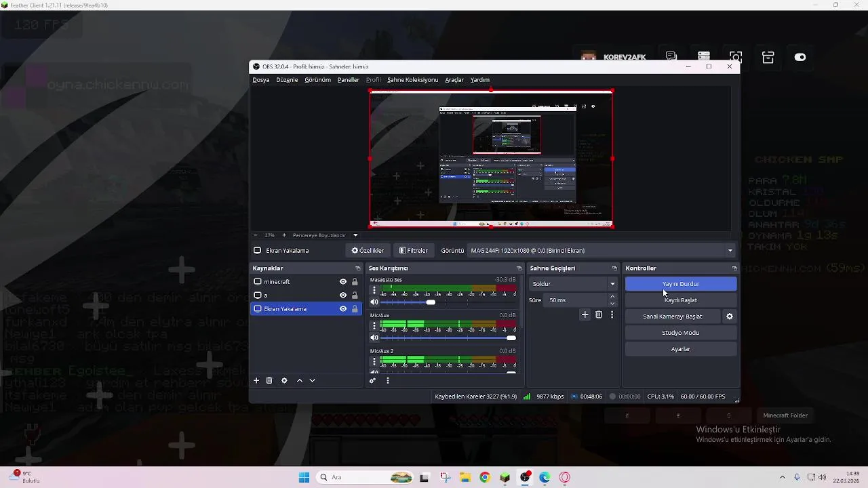Enable Stüdyo Modu

coord(681,333)
